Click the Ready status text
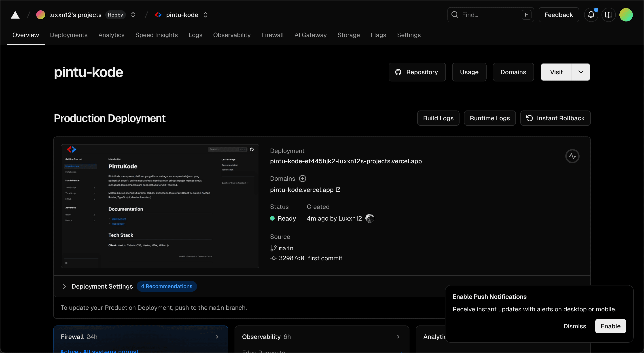Viewport: 644px width, 353px height. 287,218
